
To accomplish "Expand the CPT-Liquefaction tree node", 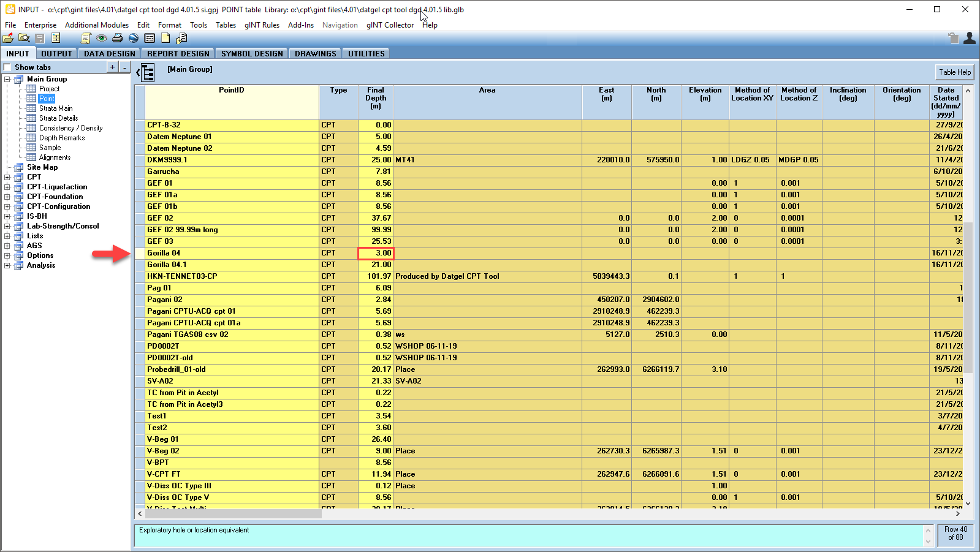I will pos(7,187).
